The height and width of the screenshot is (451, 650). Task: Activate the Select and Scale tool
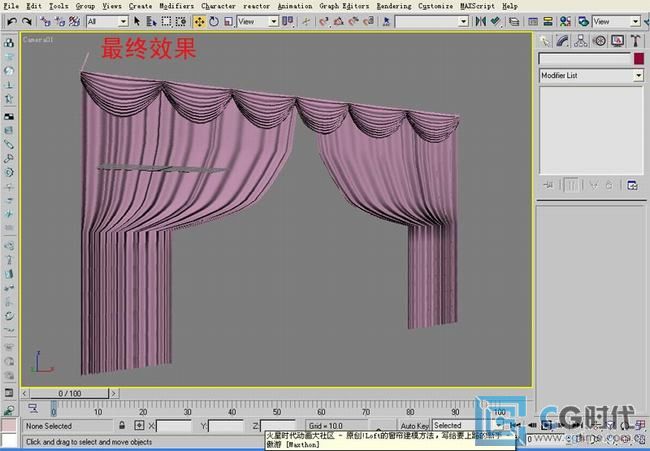point(228,21)
